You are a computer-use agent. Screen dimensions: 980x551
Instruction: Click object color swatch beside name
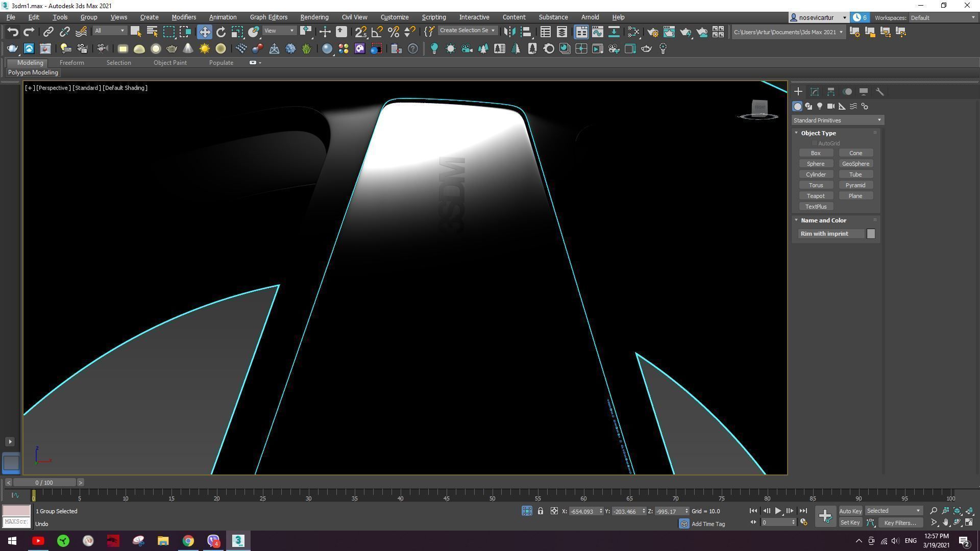pos(871,234)
